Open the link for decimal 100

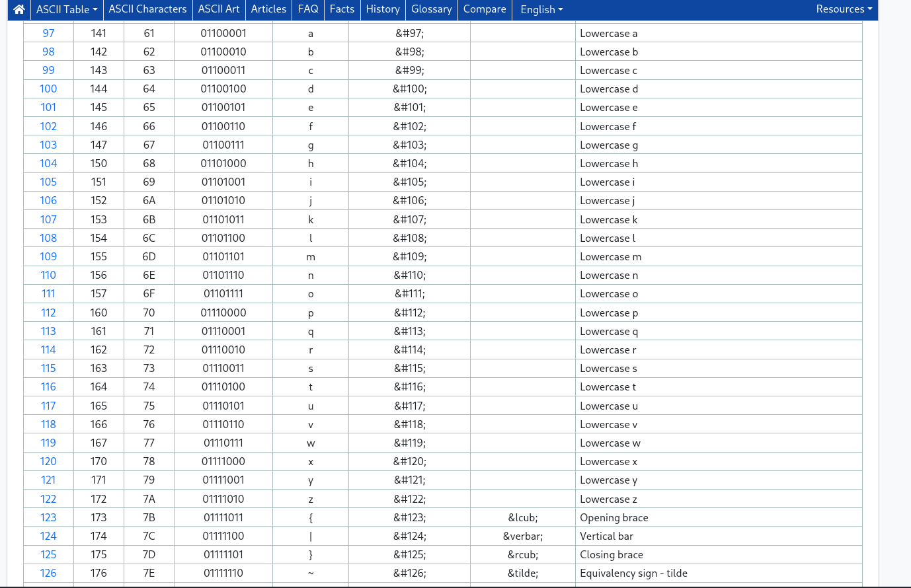click(x=48, y=89)
